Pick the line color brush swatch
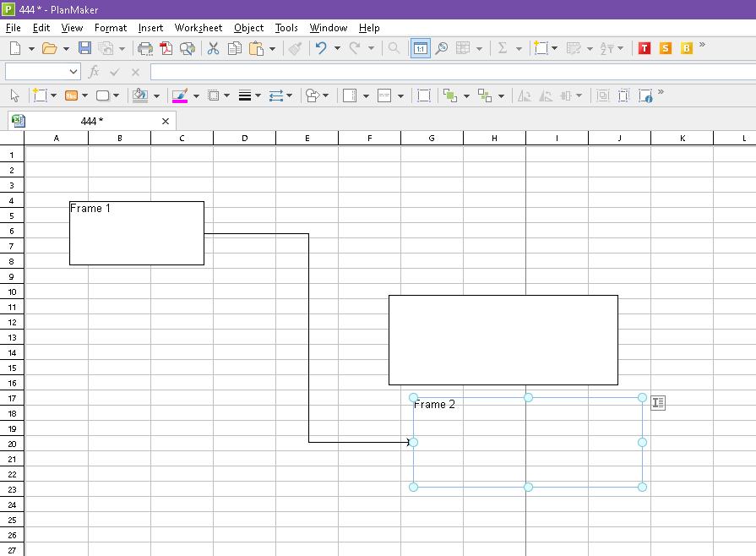 pos(179,95)
